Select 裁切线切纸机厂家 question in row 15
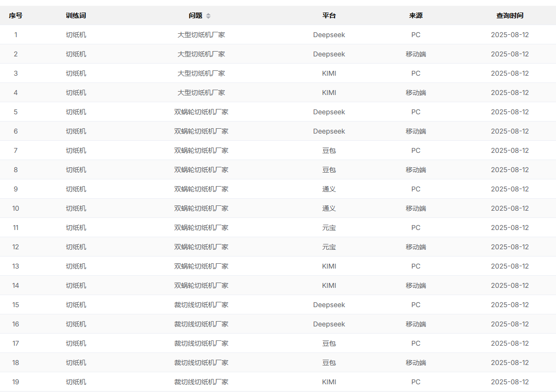The width and height of the screenshot is (556, 392). click(x=201, y=305)
